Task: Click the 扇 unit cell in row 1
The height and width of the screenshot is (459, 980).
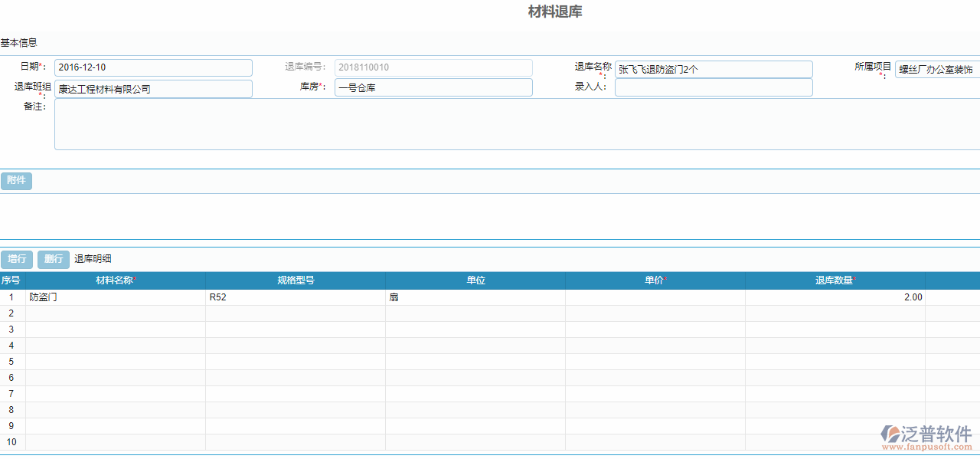Action: point(475,297)
